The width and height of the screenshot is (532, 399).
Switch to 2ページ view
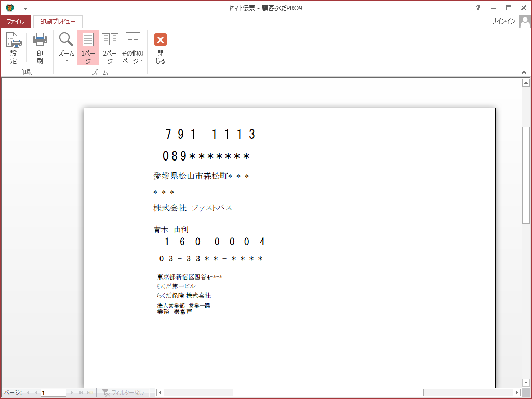click(110, 48)
